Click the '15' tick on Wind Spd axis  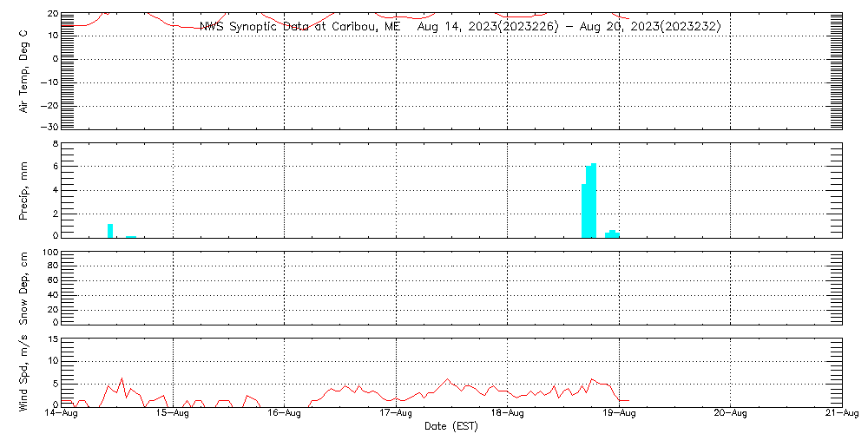(53, 339)
